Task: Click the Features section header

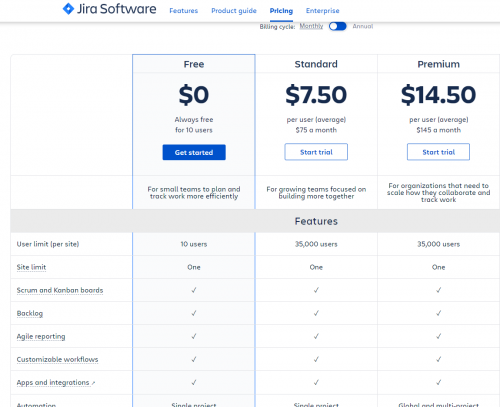Action: [316, 221]
